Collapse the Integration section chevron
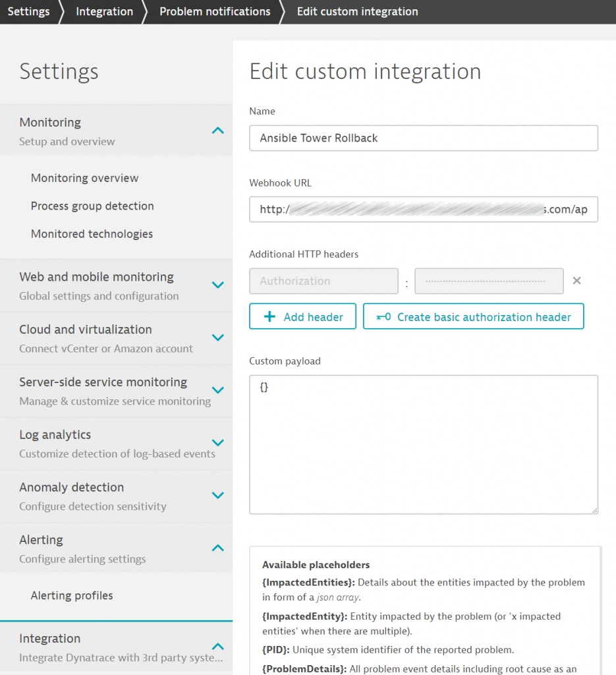 [x=217, y=647]
